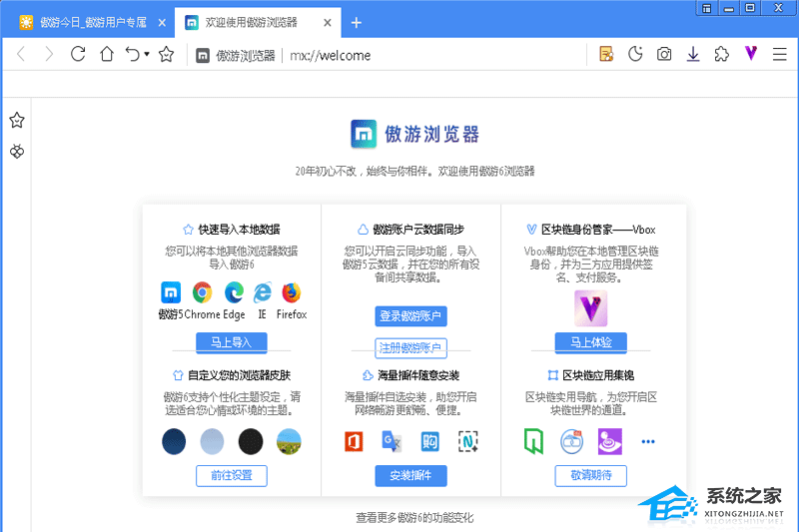Bookmark this page with toolbar star

pyautogui.click(x=166, y=54)
